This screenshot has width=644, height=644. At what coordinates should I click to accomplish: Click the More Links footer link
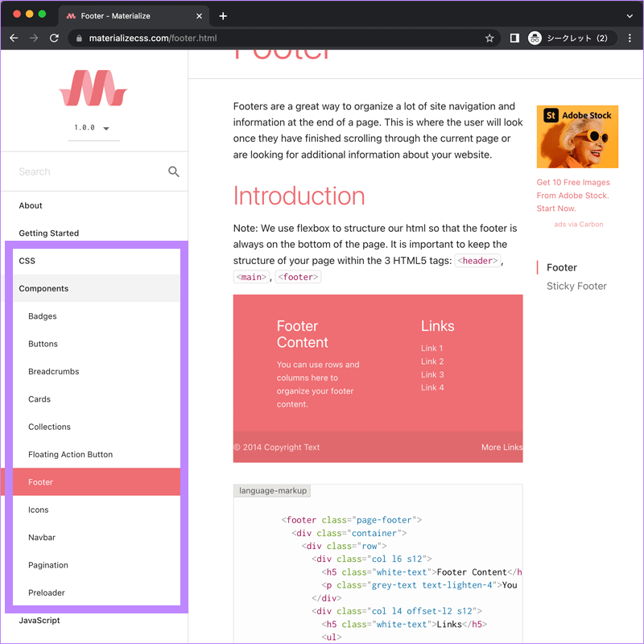pyautogui.click(x=502, y=448)
